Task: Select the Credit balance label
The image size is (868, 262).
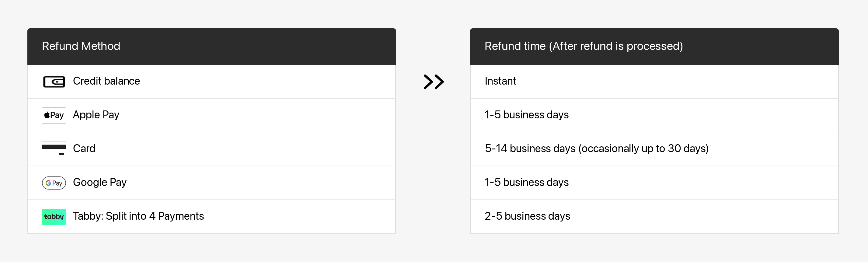Action: coord(106,81)
